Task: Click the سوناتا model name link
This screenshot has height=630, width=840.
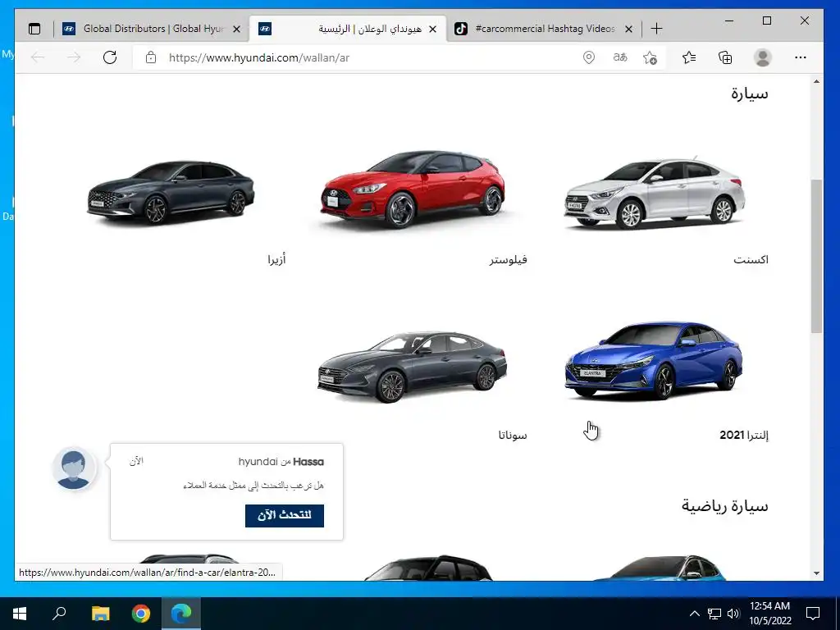Action: click(x=513, y=435)
